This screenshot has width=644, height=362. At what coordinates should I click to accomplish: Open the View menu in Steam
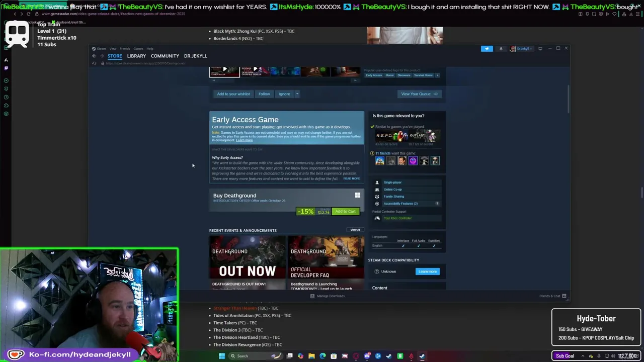[x=113, y=49]
